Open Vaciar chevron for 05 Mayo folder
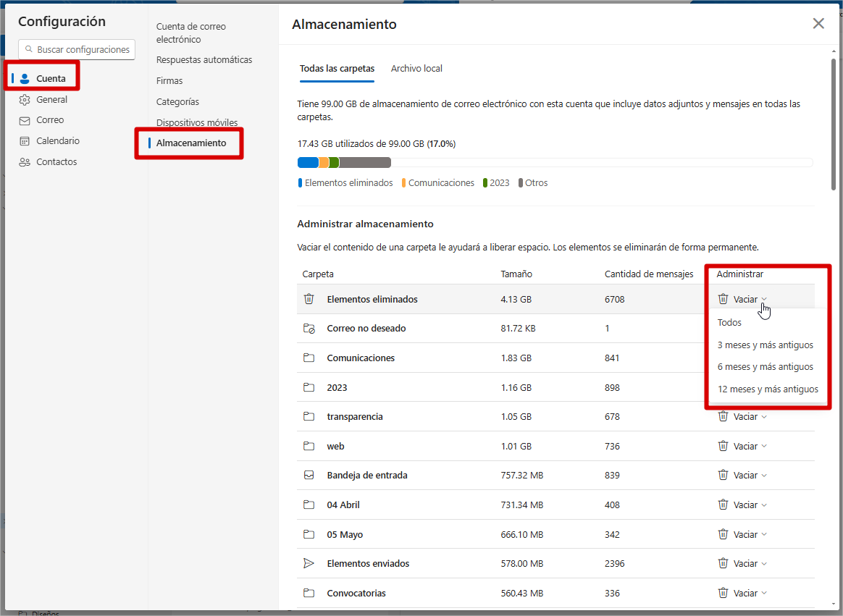 coord(764,535)
